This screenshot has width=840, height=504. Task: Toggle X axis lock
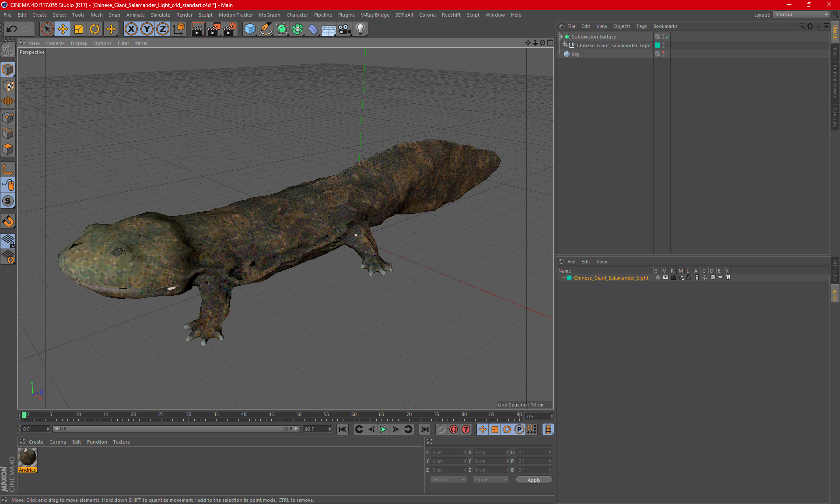[131, 29]
